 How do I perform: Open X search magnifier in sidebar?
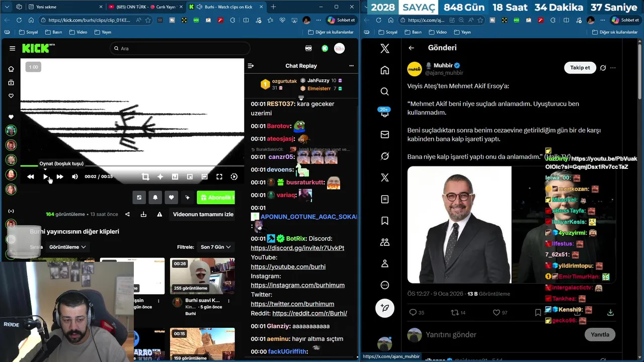click(385, 92)
